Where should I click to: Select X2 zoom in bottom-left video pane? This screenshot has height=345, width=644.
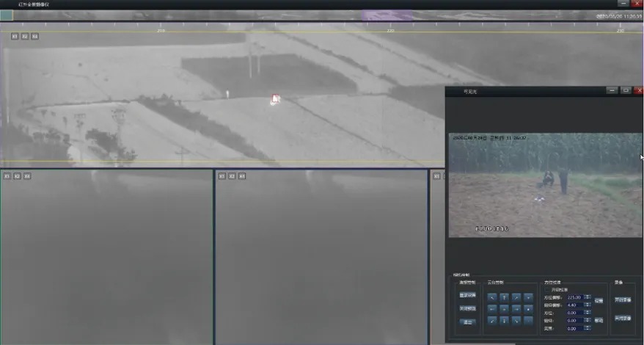[17, 176]
